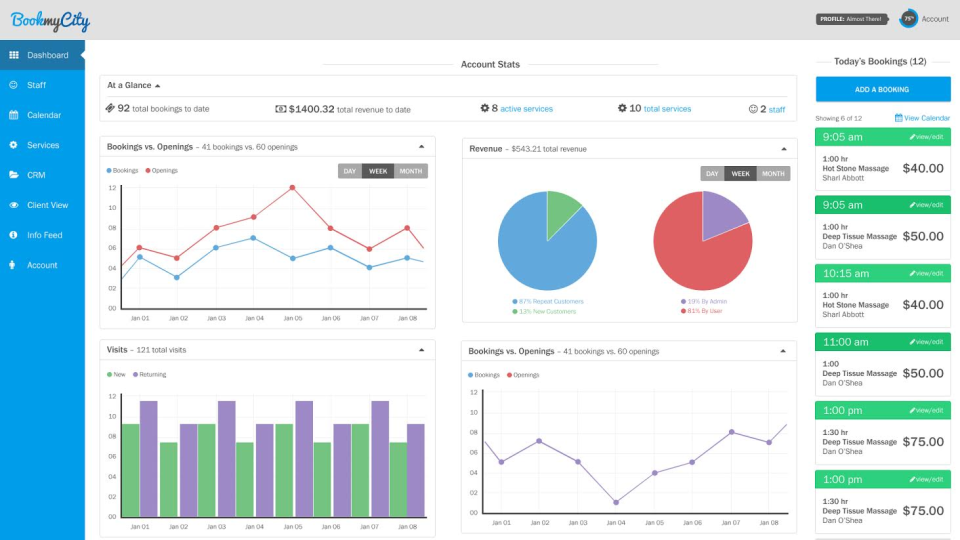Select the Services gear icon in sidebar
960x540 pixels.
(13, 145)
